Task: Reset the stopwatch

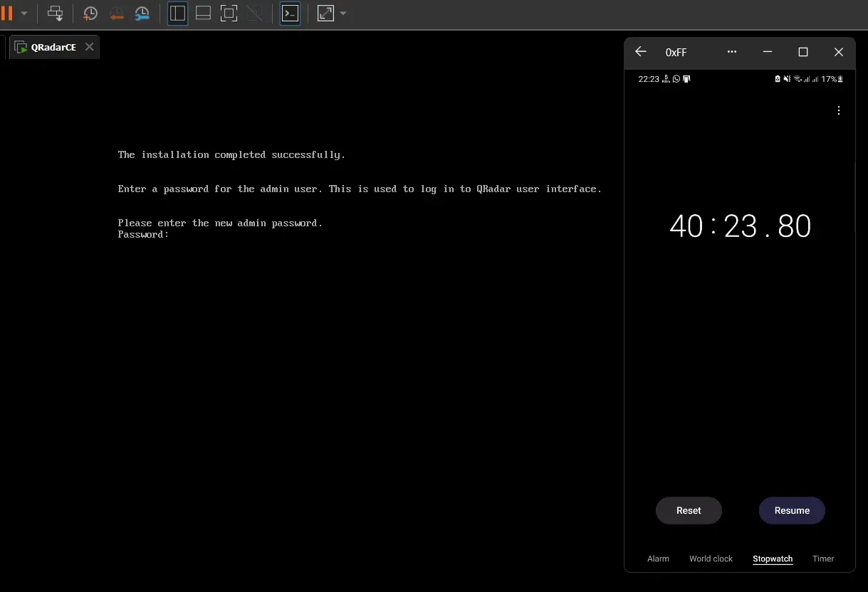Action: click(x=688, y=510)
